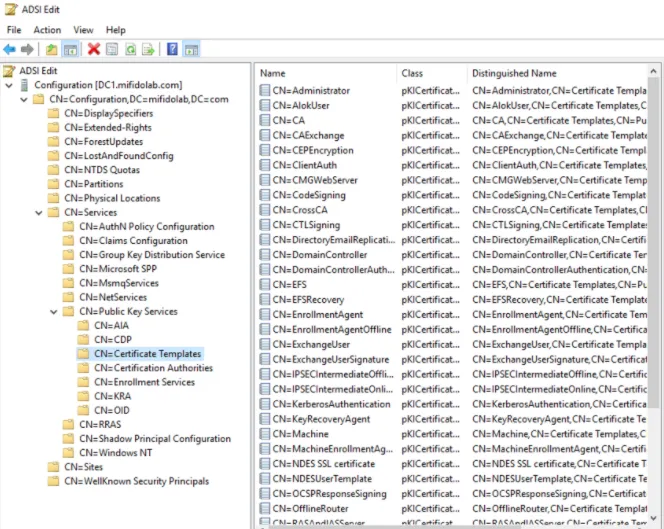Toggle the Show/Hide Action Pane icon
This screenshot has height=529, width=664.
coord(191,50)
